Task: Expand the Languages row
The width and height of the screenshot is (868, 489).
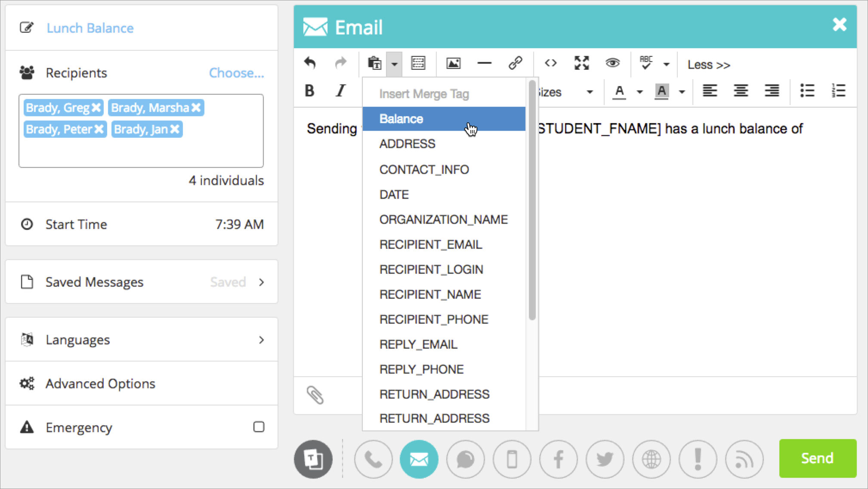Action: (x=142, y=340)
